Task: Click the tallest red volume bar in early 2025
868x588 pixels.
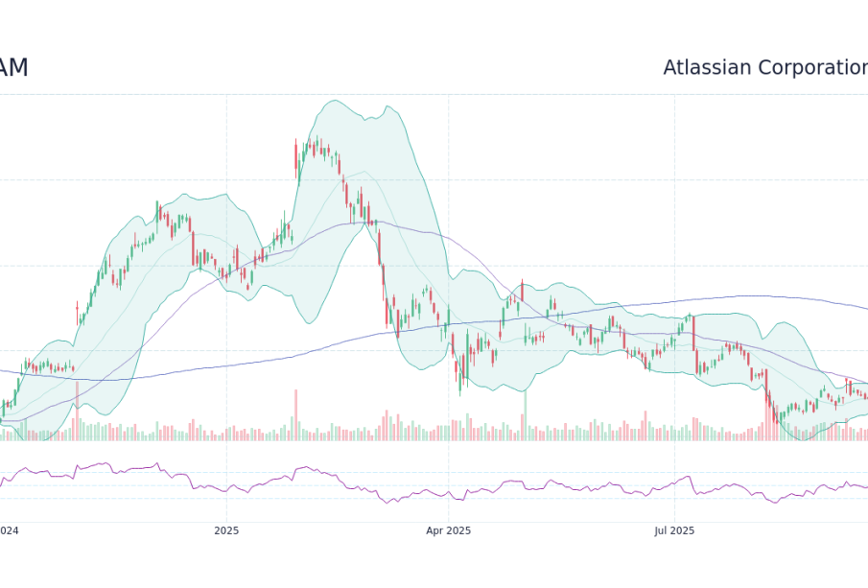Action: pyautogui.click(x=295, y=414)
